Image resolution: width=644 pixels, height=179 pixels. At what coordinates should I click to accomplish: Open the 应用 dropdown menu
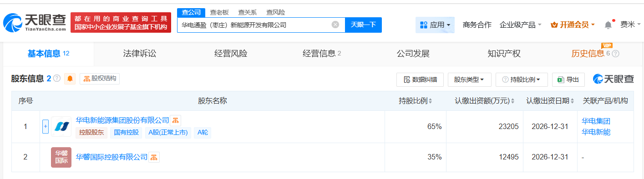(x=435, y=25)
